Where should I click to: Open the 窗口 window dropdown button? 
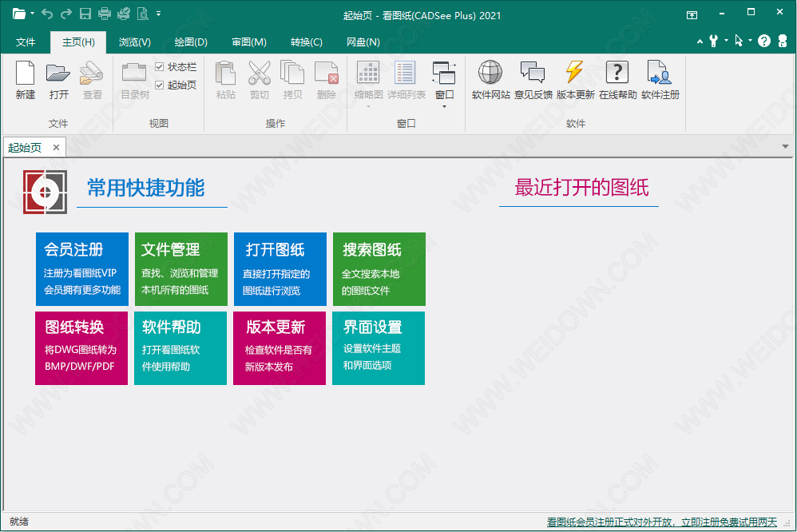[444, 84]
